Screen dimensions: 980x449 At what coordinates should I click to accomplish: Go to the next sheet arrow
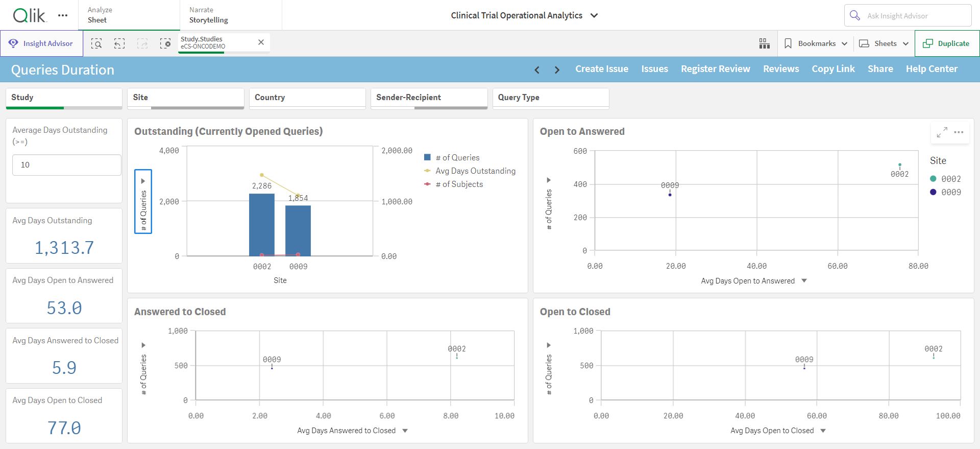[557, 70]
